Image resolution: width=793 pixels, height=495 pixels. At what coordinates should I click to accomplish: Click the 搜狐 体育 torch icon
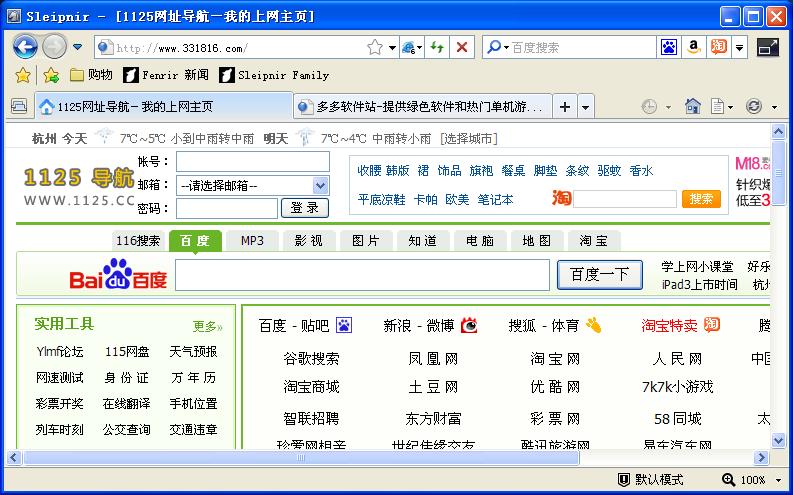coord(593,325)
